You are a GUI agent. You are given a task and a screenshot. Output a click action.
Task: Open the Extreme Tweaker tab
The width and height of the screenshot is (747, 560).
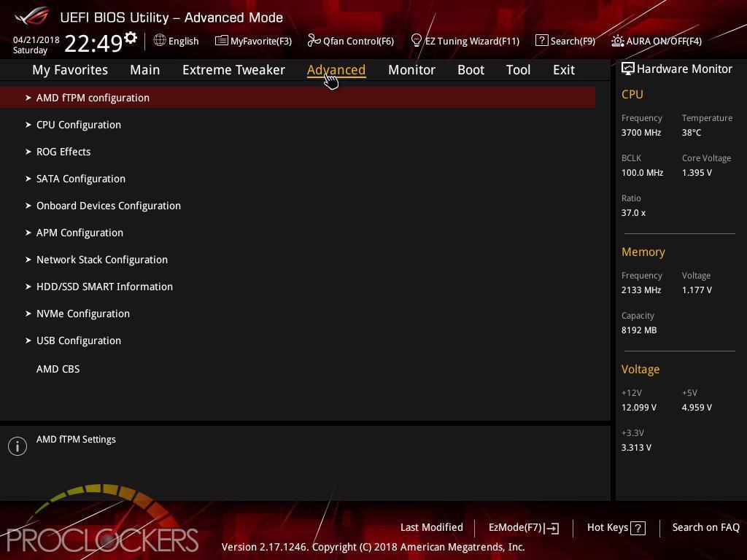(233, 70)
